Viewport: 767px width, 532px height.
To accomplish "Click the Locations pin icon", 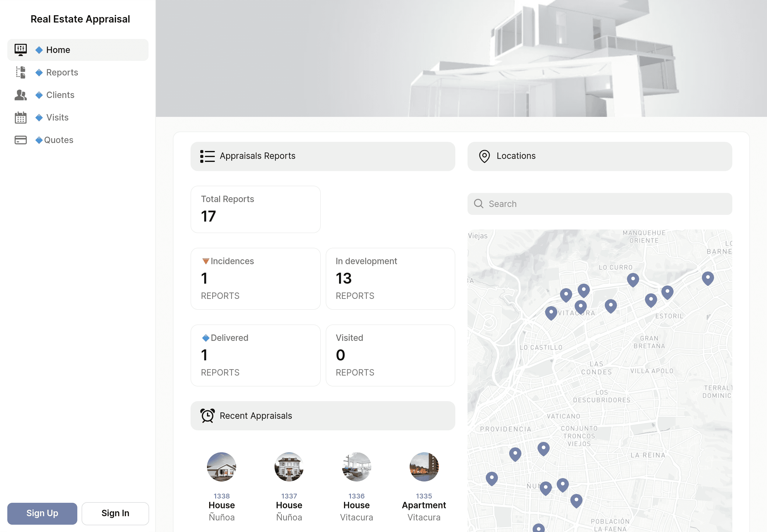I will 484,156.
